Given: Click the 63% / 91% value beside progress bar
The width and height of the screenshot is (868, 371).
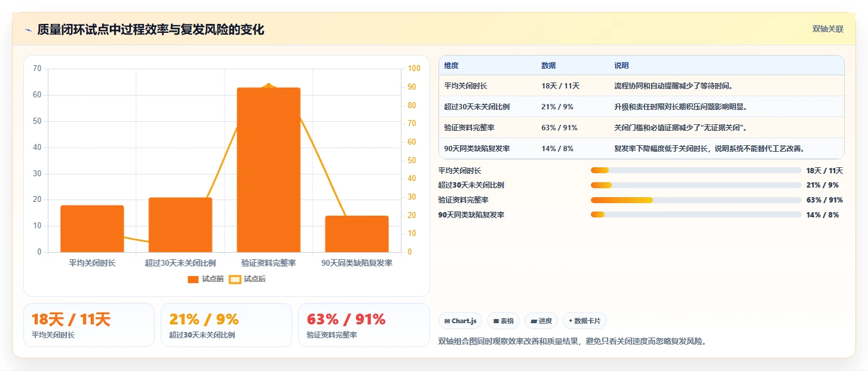Looking at the screenshot, I should (824, 200).
